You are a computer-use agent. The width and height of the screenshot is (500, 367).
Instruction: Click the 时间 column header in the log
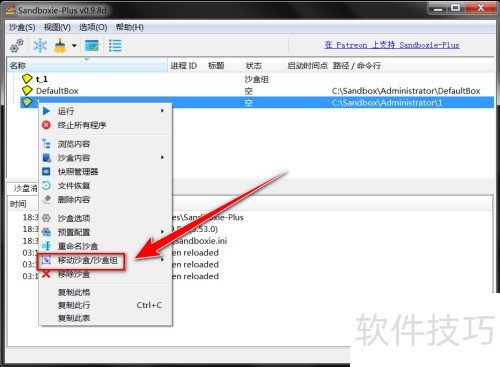click(x=18, y=204)
